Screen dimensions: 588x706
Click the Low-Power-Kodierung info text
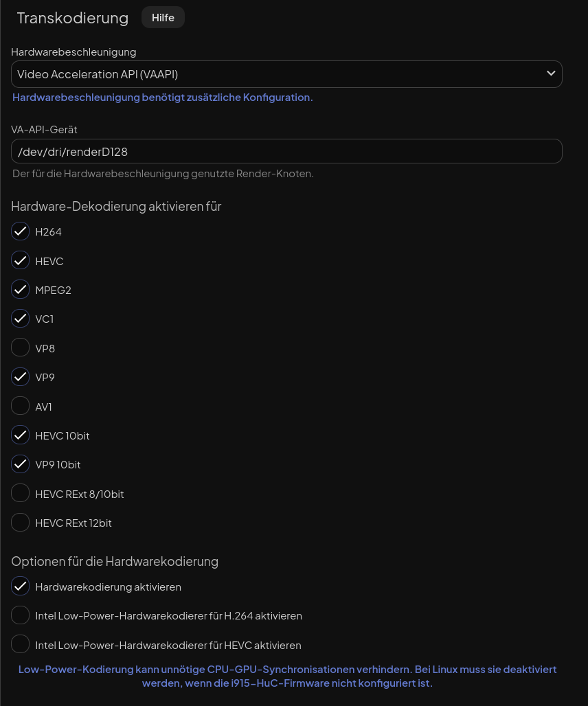(287, 676)
